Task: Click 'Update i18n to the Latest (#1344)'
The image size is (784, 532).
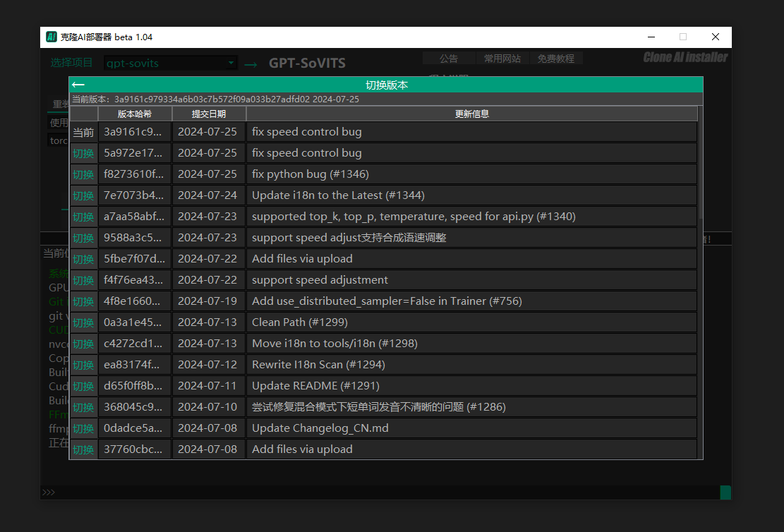Action: click(338, 195)
